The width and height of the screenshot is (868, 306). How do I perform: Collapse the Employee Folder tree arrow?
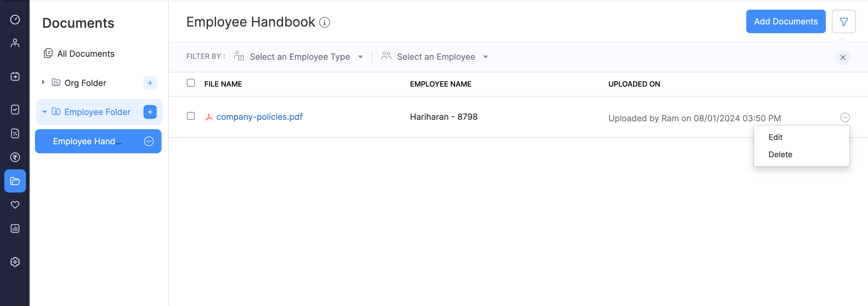tap(45, 112)
